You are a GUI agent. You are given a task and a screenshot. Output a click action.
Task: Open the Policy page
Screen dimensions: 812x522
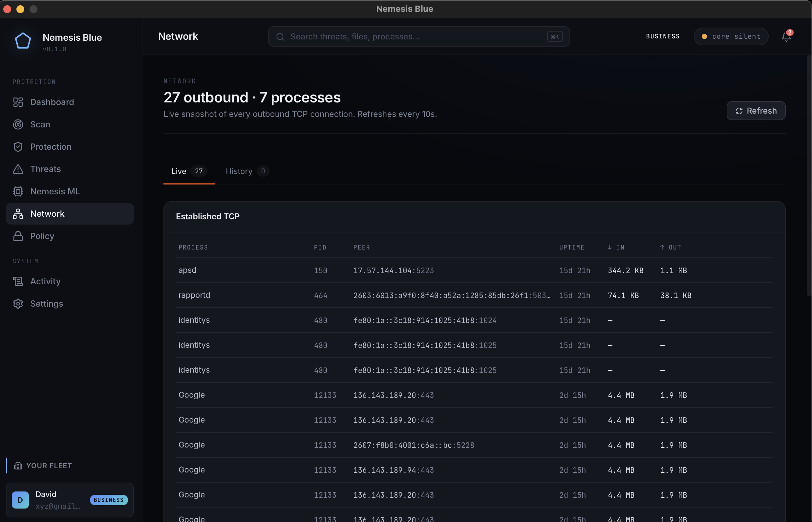point(70,236)
